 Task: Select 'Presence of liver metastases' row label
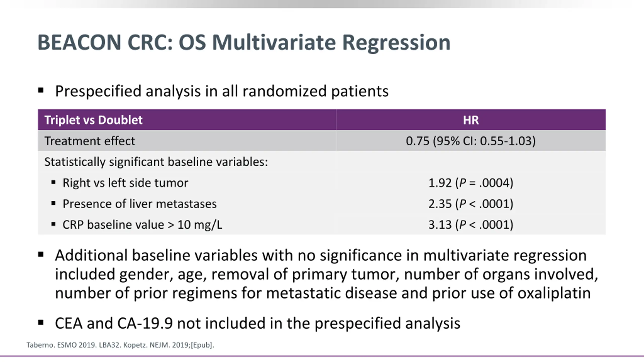[139, 204]
